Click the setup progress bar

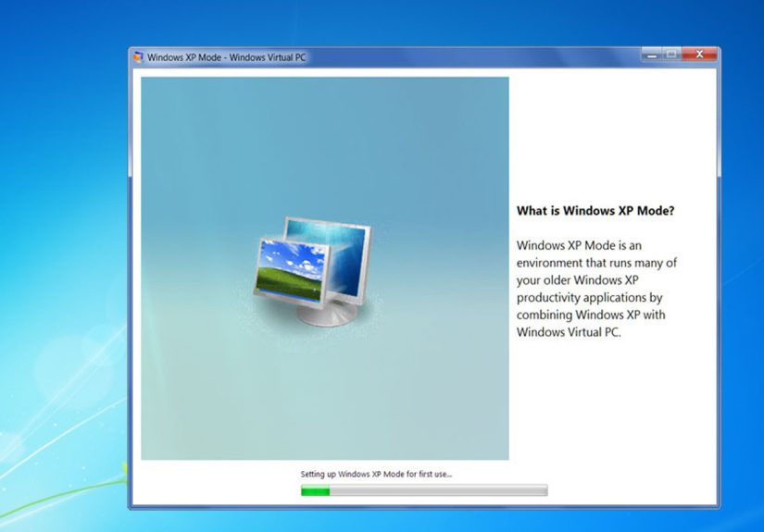point(424,490)
